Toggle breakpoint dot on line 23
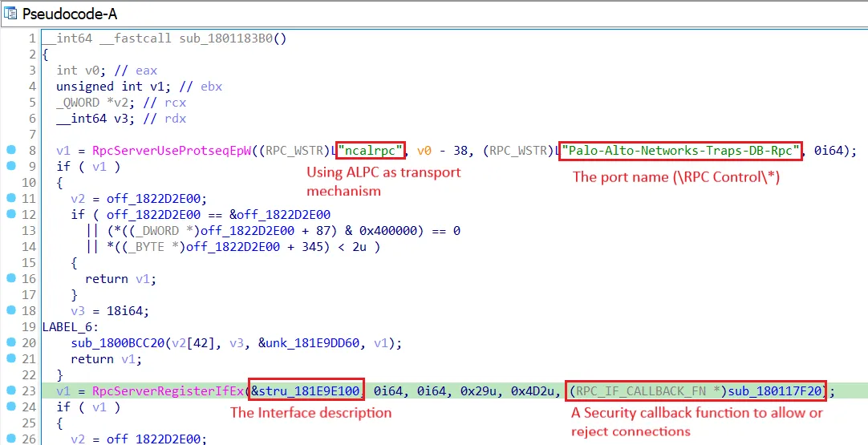This screenshot has height=445, width=868. click(x=10, y=391)
